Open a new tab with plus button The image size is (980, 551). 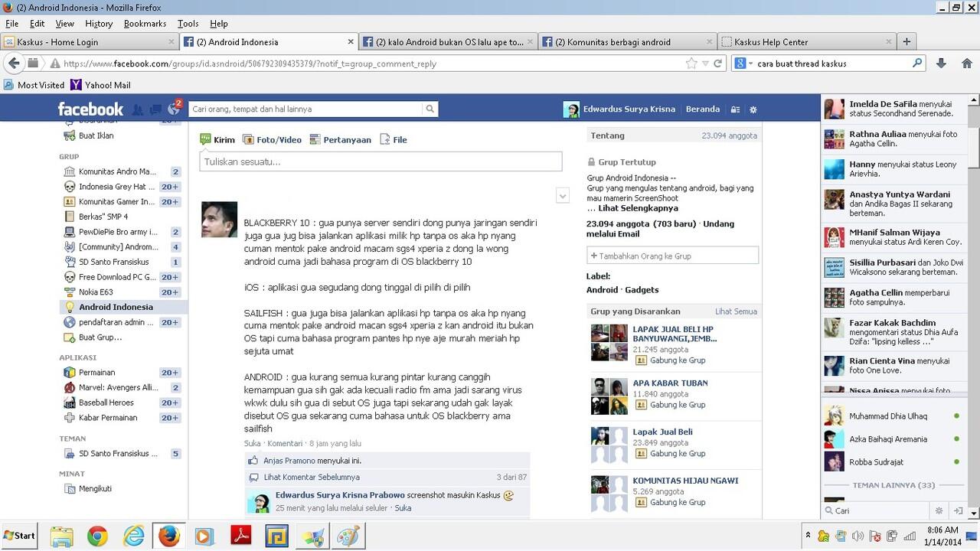[x=906, y=41]
